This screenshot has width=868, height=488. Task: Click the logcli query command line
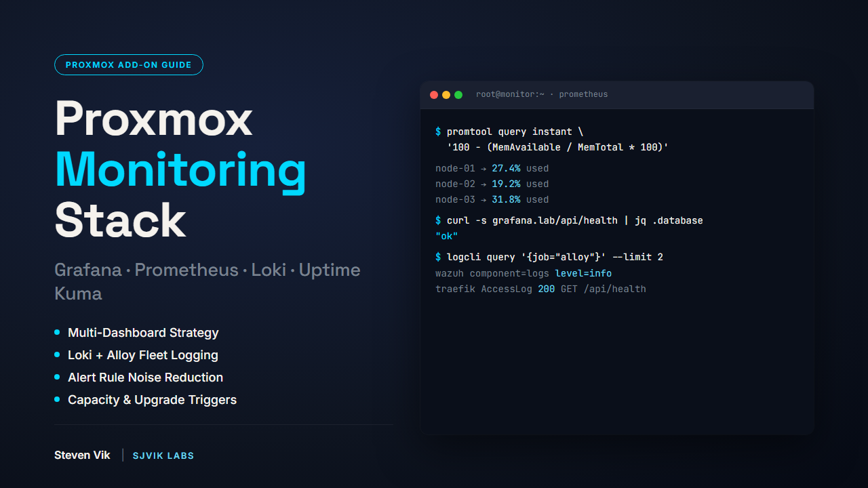click(x=549, y=257)
